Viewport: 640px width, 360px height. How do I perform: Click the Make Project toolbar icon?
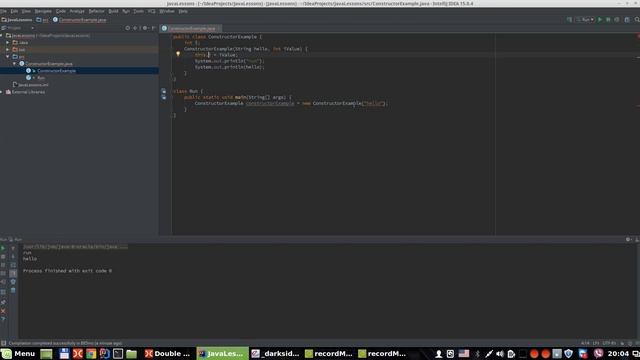tap(569, 20)
